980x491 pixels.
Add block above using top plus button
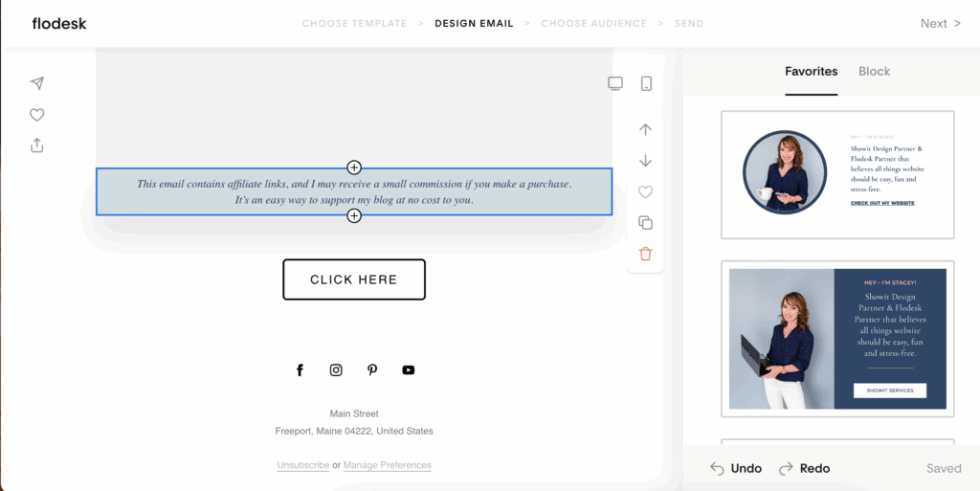point(354,167)
